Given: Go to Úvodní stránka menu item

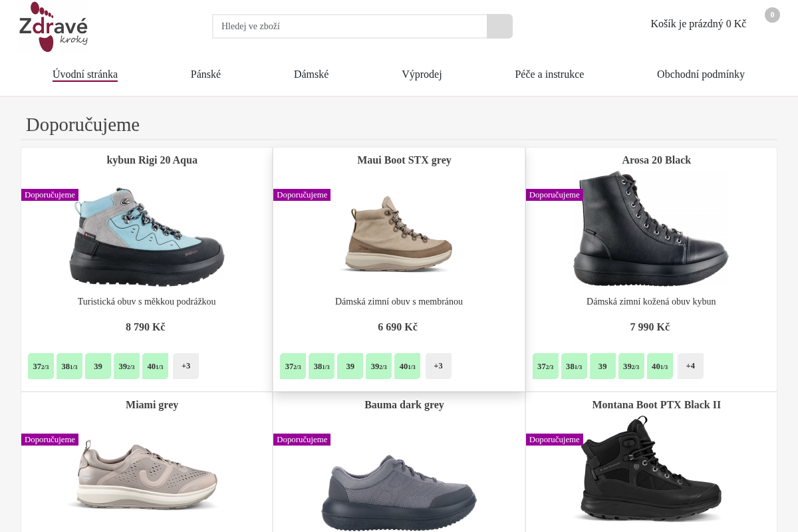Looking at the screenshot, I should tap(85, 74).
